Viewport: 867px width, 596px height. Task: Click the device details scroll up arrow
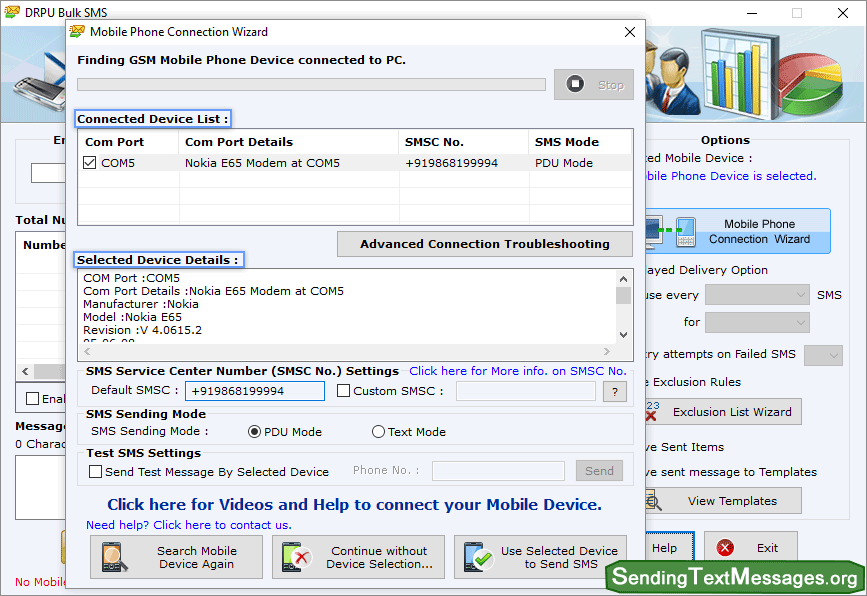tap(623, 279)
